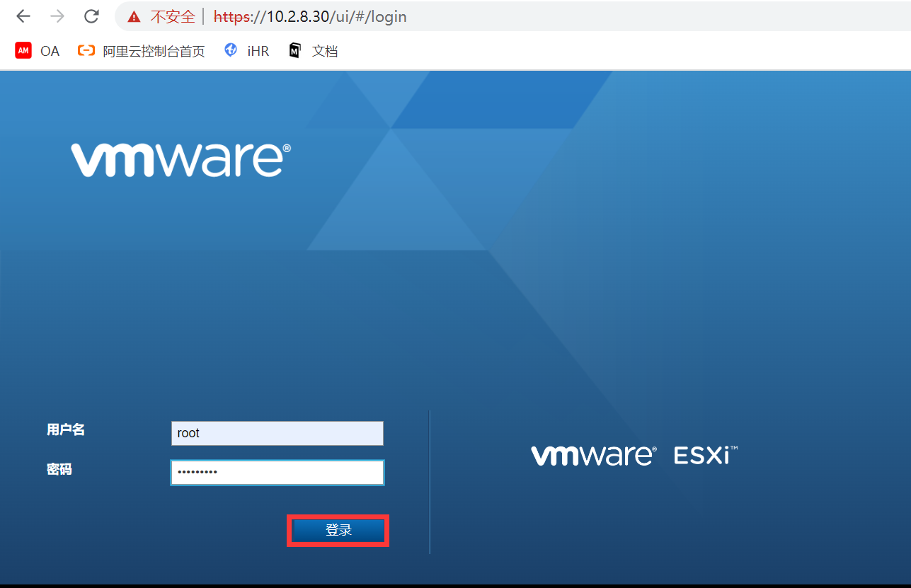Click the blue iHR bookmark icon
Screen dimensions: 911x588
[231, 50]
